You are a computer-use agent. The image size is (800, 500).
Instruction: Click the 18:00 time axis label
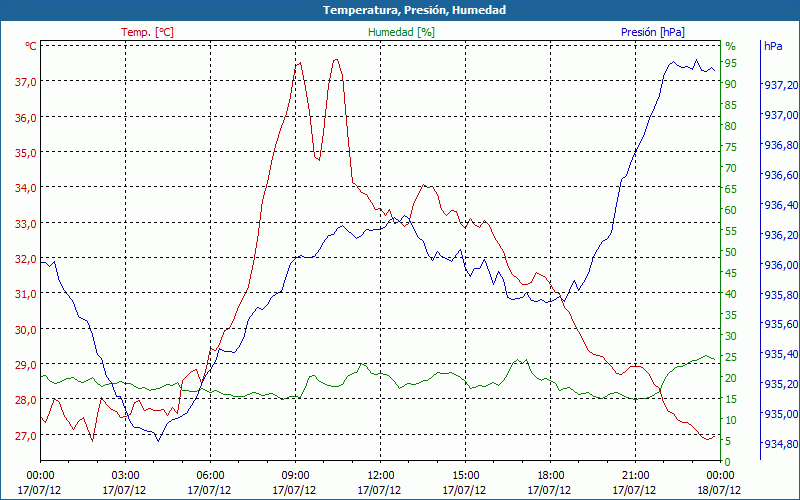pyautogui.click(x=550, y=476)
